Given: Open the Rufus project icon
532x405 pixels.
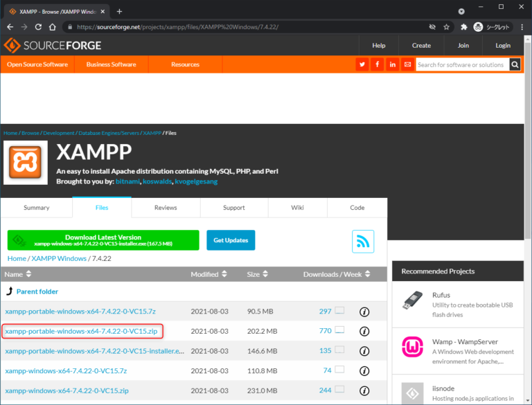Looking at the screenshot, I should click(413, 300).
